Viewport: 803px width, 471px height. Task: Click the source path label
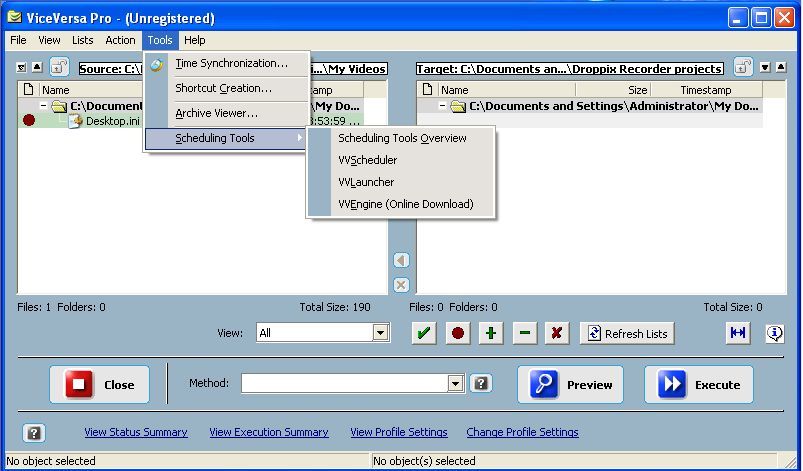point(110,69)
